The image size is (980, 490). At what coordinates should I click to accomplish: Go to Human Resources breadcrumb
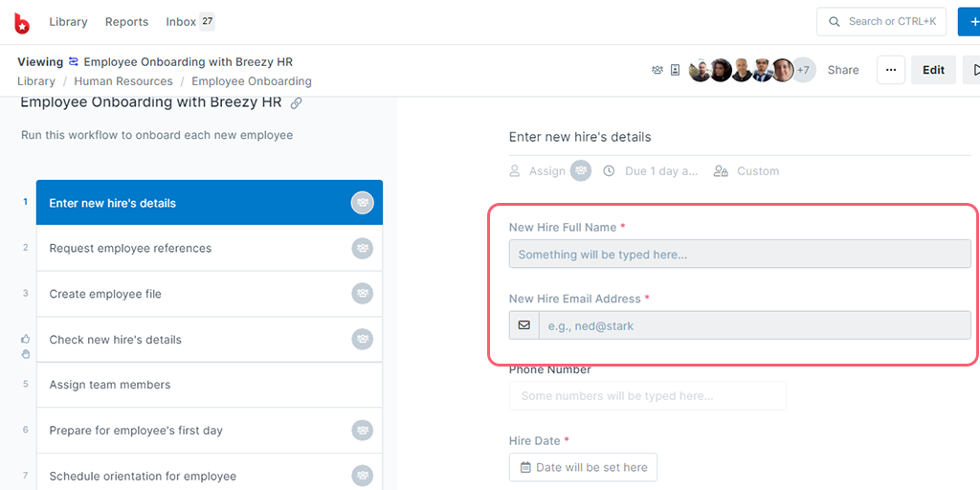click(x=123, y=81)
